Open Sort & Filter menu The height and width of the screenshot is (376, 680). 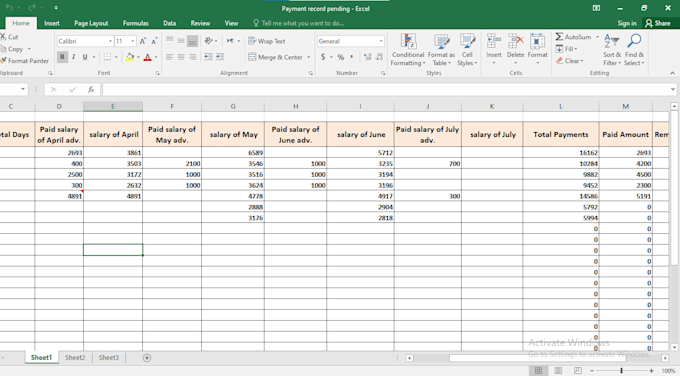611,50
